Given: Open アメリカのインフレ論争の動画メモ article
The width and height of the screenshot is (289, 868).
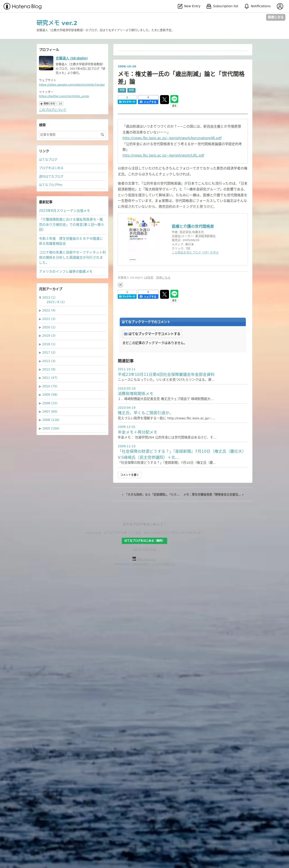Looking at the screenshot, I should click(x=65, y=272).
